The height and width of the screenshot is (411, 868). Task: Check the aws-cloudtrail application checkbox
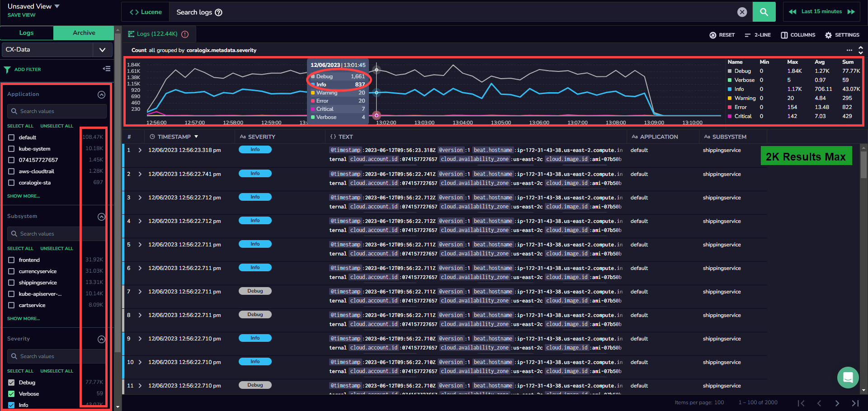(11, 171)
